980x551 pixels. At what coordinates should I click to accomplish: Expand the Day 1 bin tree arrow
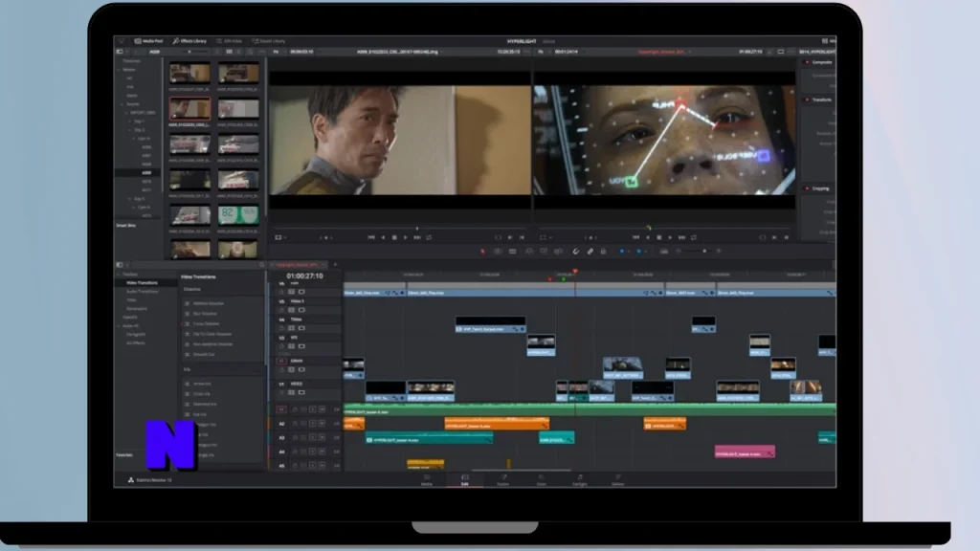[130, 121]
